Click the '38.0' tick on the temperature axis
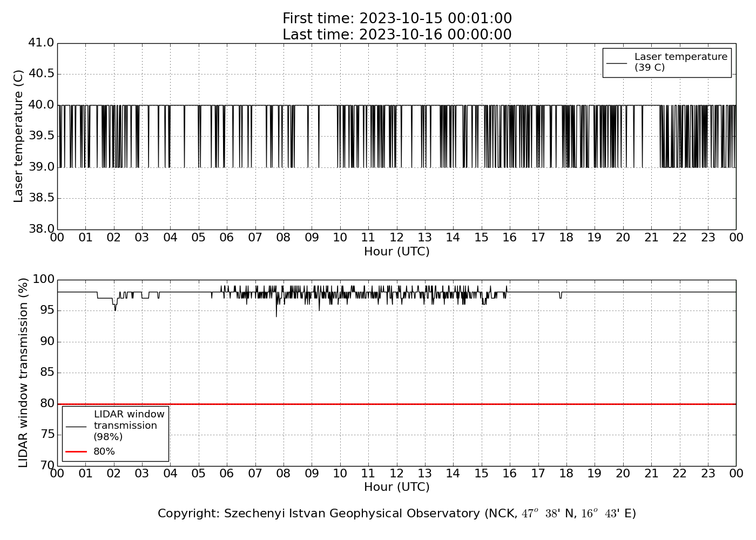 (41, 229)
